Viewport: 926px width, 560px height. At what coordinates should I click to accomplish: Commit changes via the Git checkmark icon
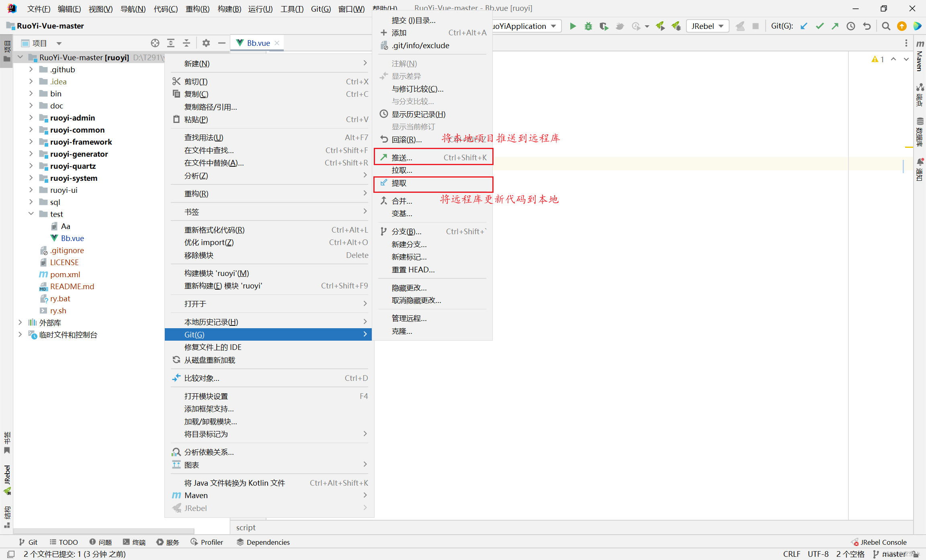(819, 26)
